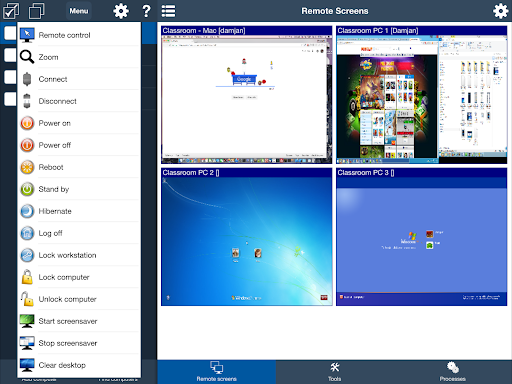The image size is (512, 384).
Task: Open Classroom PC 2 screen thumbnail
Action: click(x=247, y=237)
